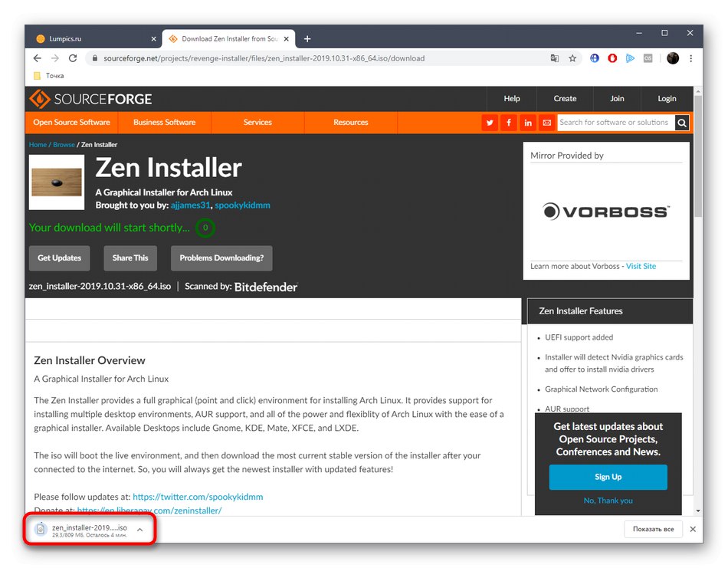The height and width of the screenshot is (568, 728).
Task: Click the address bar URL
Action: coord(264,58)
